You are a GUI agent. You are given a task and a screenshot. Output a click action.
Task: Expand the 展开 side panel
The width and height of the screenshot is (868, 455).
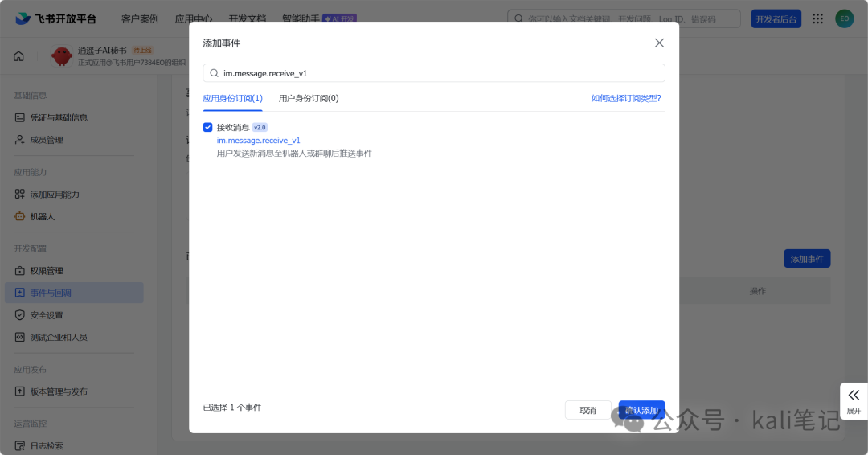pos(854,401)
